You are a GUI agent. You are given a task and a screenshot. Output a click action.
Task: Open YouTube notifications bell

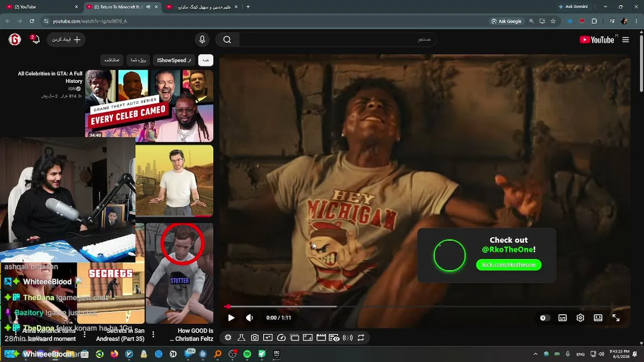35,40
